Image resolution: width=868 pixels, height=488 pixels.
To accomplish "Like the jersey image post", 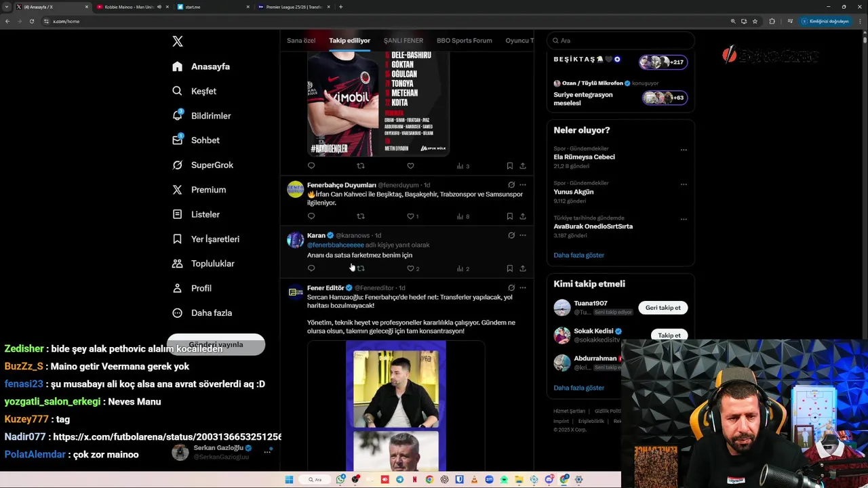I will pos(410,165).
